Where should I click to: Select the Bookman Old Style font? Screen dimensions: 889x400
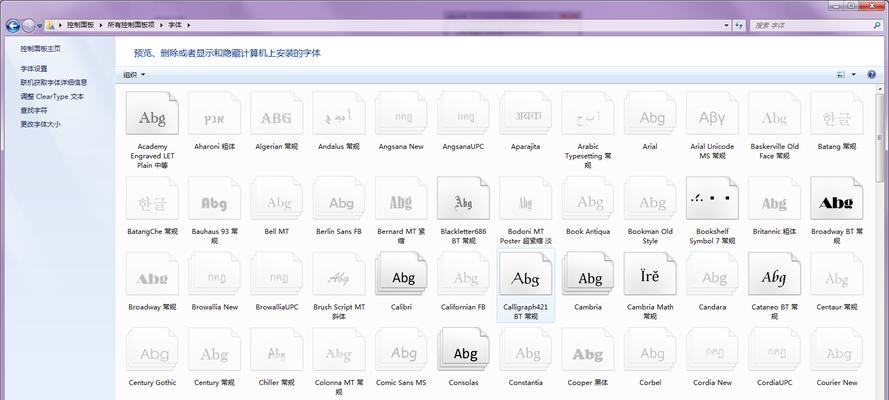pyautogui.click(x=650, y=198)
